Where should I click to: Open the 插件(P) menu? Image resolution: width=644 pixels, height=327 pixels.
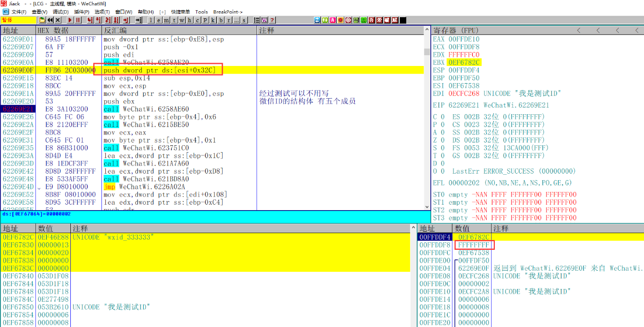click(x=82, y=12)
